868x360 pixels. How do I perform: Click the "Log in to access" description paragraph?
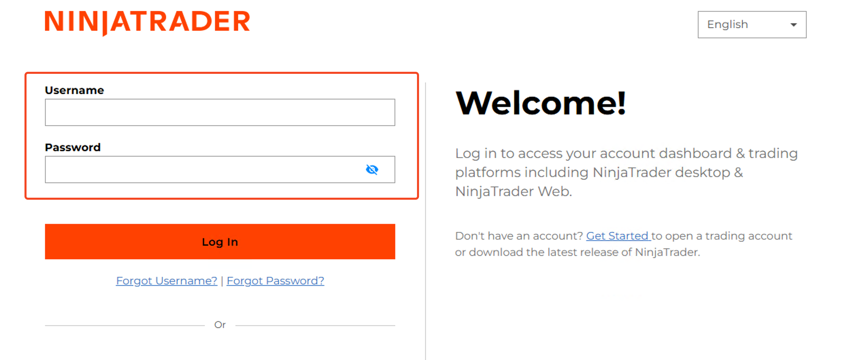(626, 172)
